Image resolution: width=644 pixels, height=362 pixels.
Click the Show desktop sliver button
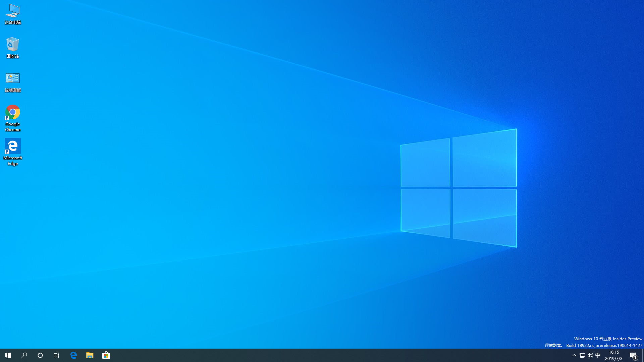[643, 355]
